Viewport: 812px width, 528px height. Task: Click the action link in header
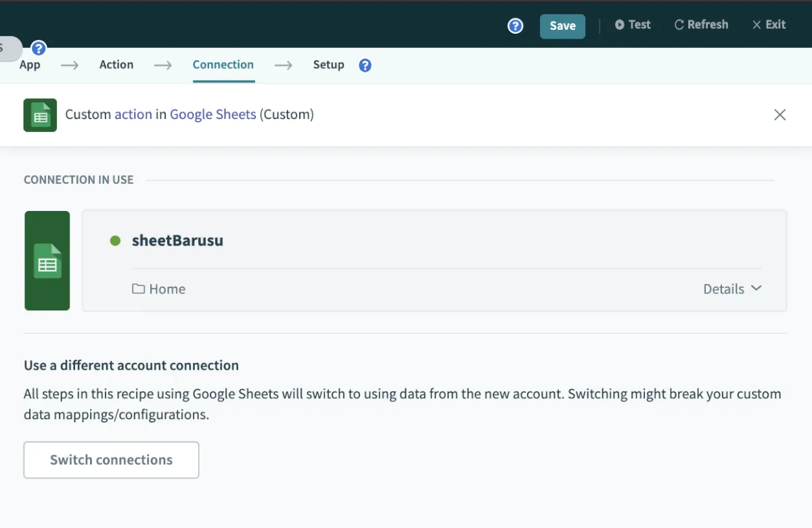(x=133, y=114)
